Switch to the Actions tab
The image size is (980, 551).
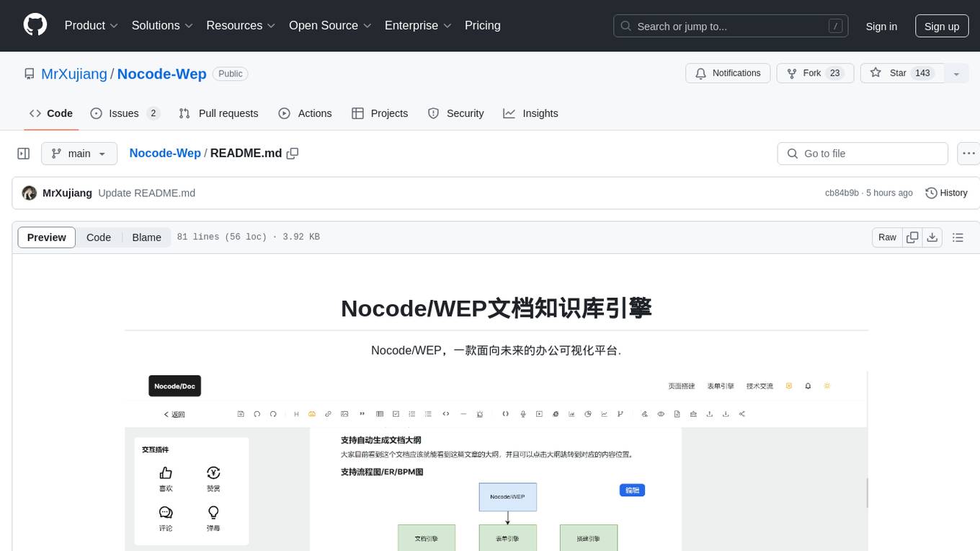pos(305,113)
